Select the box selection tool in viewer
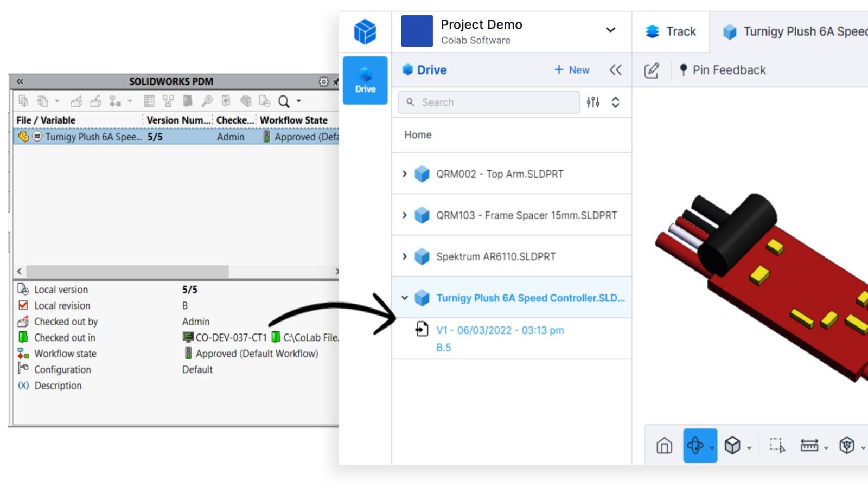This screenshot has width=868, height=488. [777, 446]
